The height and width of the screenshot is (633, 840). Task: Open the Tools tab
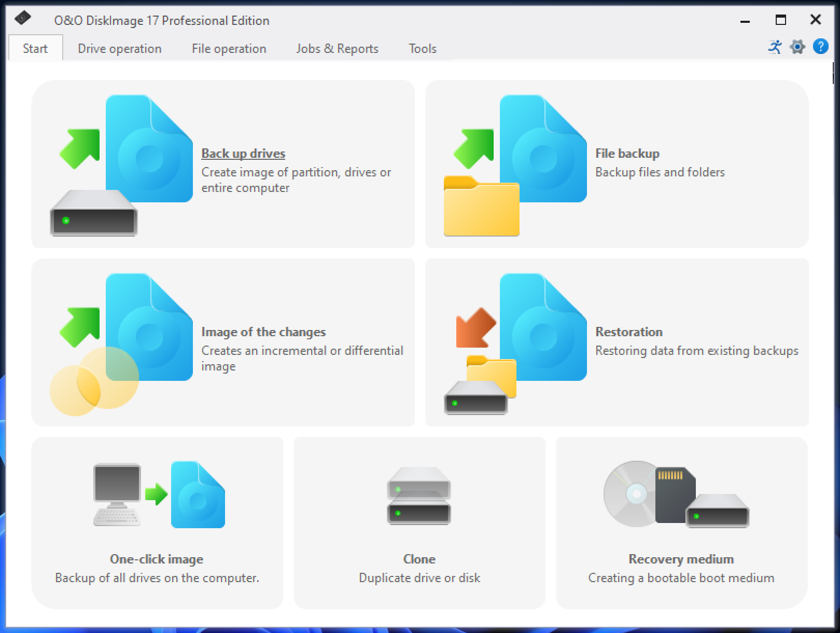[x=422, y=48]
